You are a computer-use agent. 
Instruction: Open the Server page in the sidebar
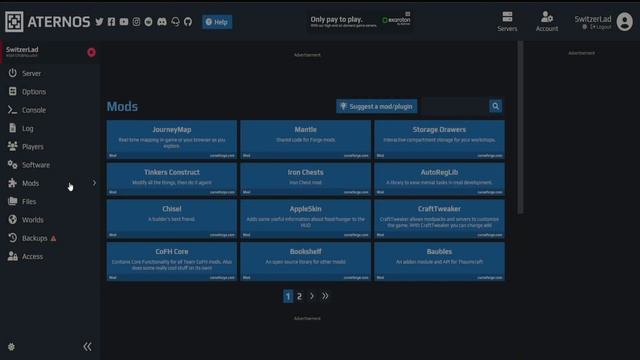50,73
